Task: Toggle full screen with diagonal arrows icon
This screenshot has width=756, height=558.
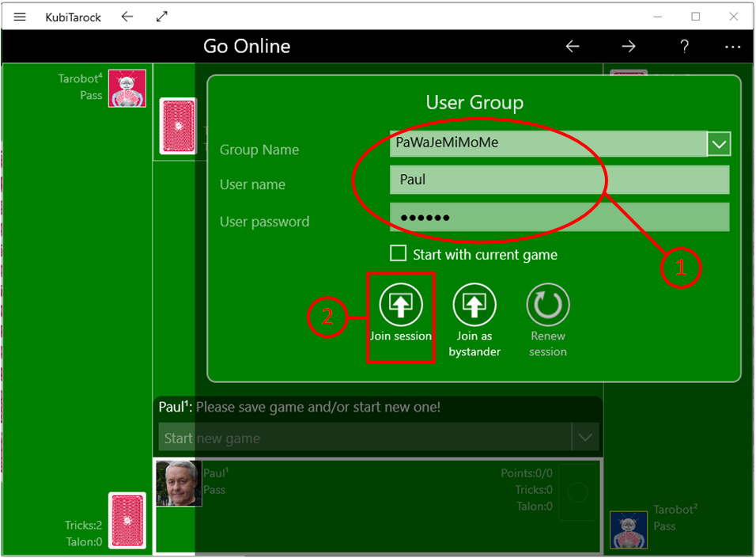Action: click(162, 17)
